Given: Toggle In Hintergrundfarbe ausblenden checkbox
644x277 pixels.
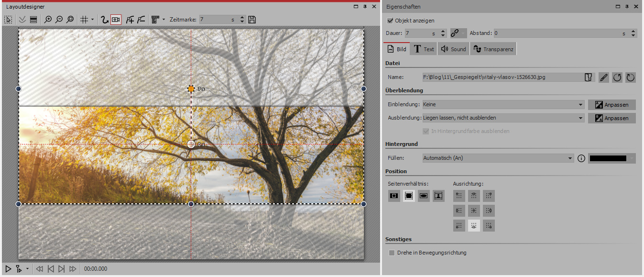Looking at the screenshot, I should point(426,131).
